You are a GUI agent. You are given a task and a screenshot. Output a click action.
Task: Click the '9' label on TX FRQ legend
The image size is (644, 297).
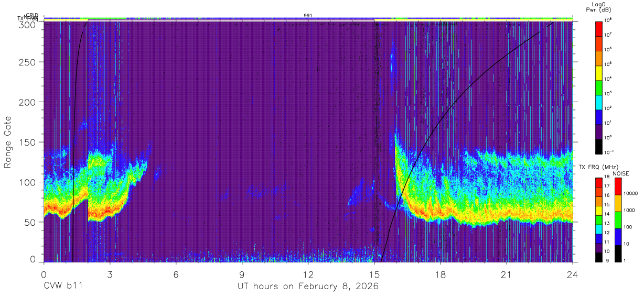(607, 260)
